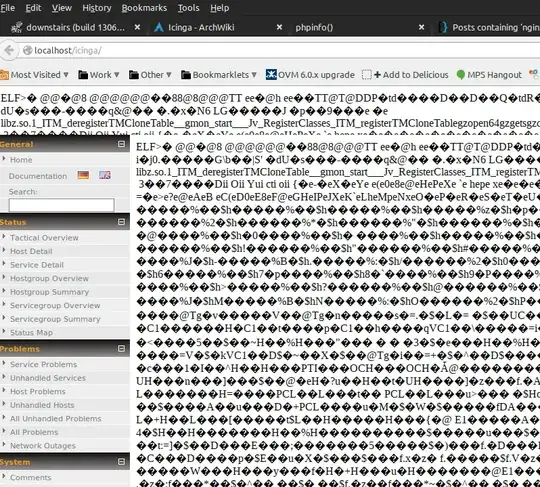Open Host Problems
The width and height of the screenshot is (540, 487).
(x=38, y=392)
